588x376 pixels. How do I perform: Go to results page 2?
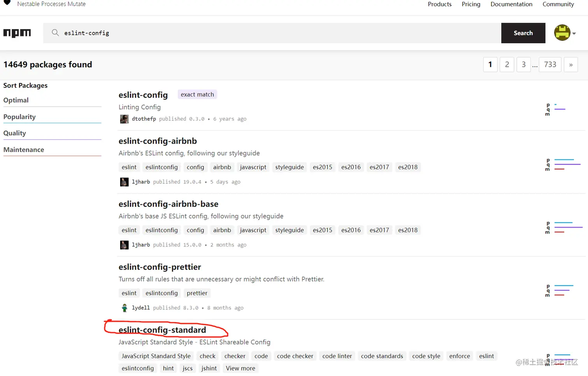tap(507, 65)
